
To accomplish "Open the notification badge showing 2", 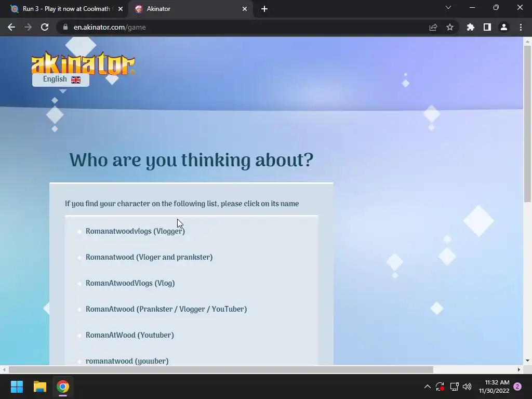I will tap(518, 387).
